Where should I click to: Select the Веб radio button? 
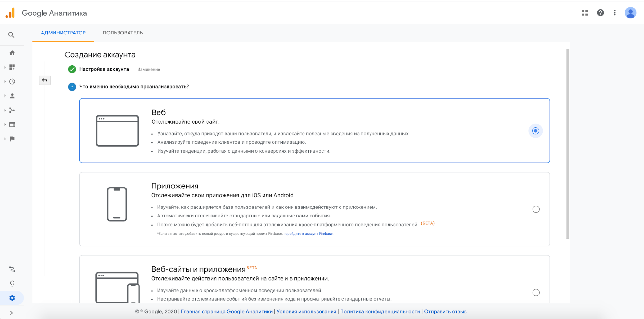coord(535,131)
